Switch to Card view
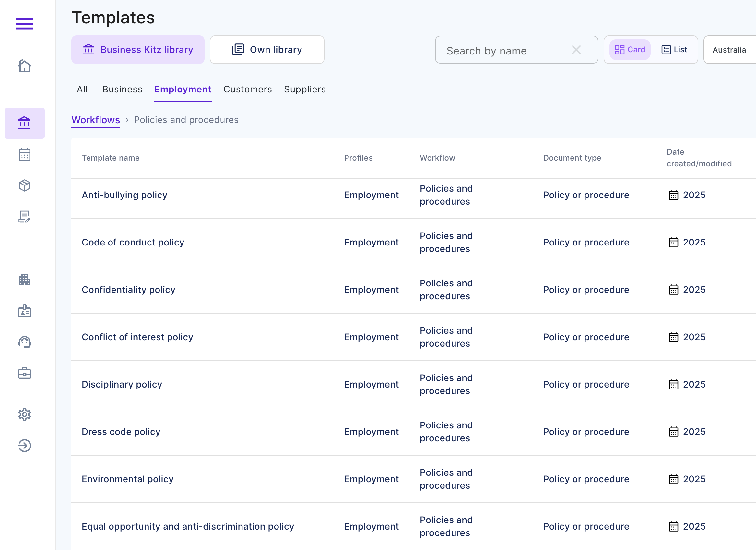756x550 pixels. [630, 50]
